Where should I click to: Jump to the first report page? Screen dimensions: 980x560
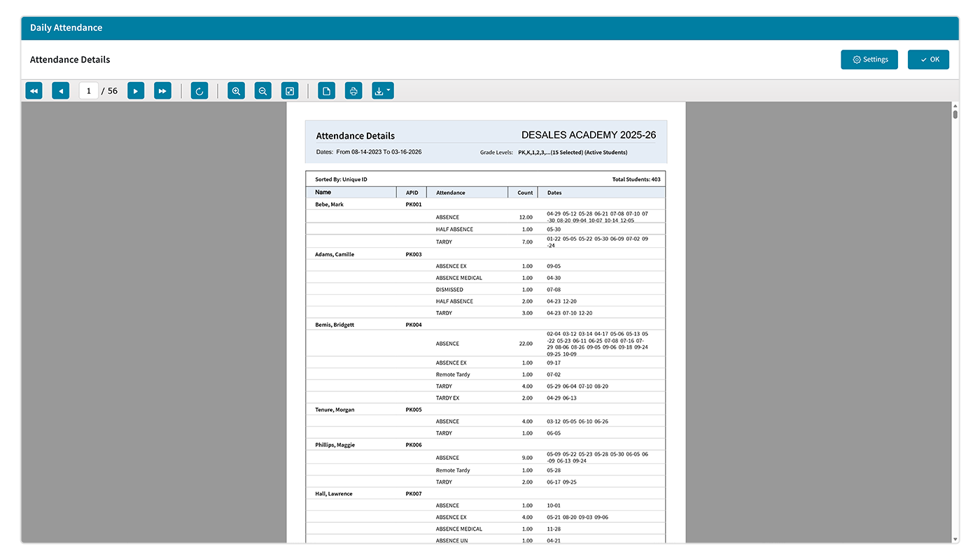tap(34, 90)
